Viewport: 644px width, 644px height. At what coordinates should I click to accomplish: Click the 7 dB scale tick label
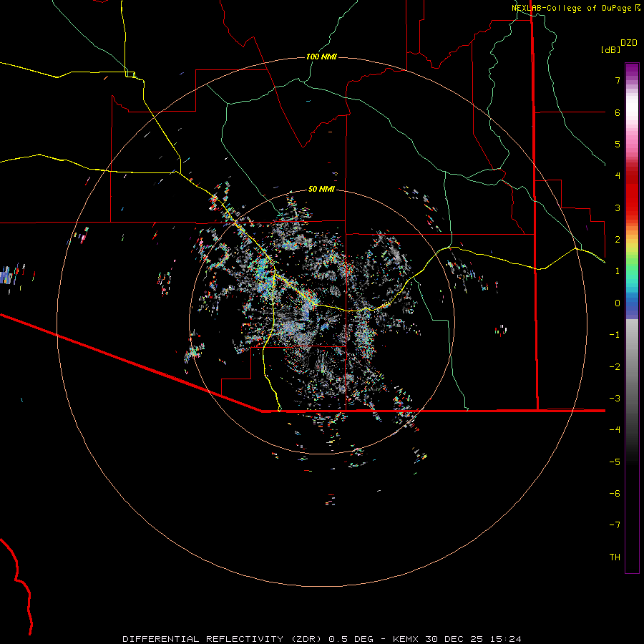point(616,81)
